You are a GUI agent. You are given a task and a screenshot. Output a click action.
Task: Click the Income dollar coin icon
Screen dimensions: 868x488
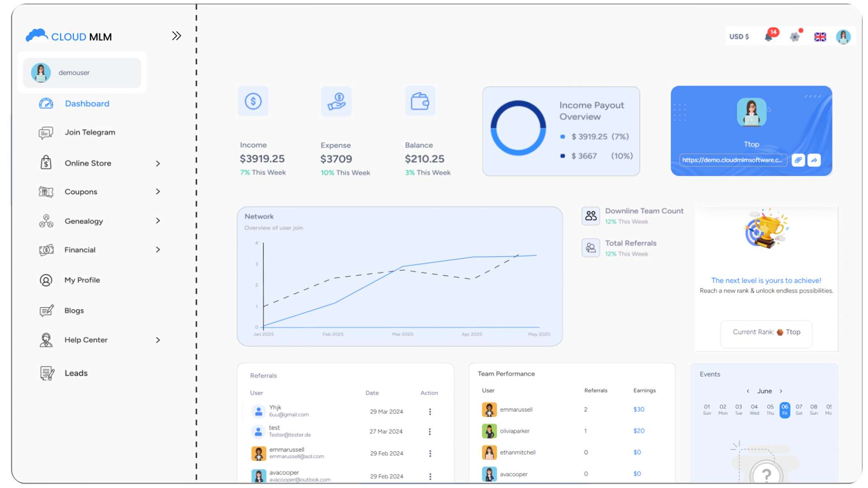pyautogui.click(x=253, y=101)
